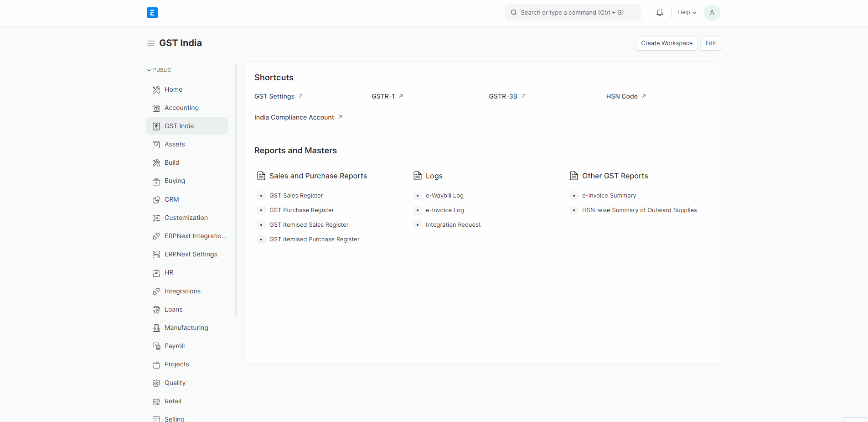Image resolution: width=868 pixels, height=422 pixels.
Task: Open e-Invoice Log
Action: click(444, 210)
